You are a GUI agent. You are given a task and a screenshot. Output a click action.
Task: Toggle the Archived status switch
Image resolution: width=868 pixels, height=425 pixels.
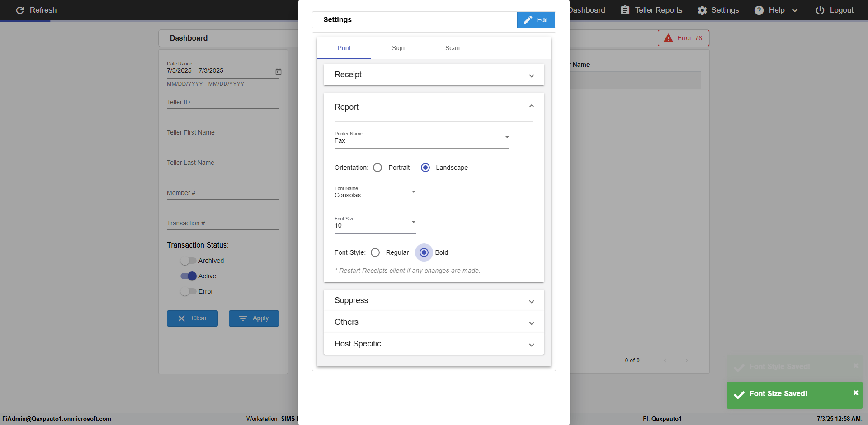188,261
